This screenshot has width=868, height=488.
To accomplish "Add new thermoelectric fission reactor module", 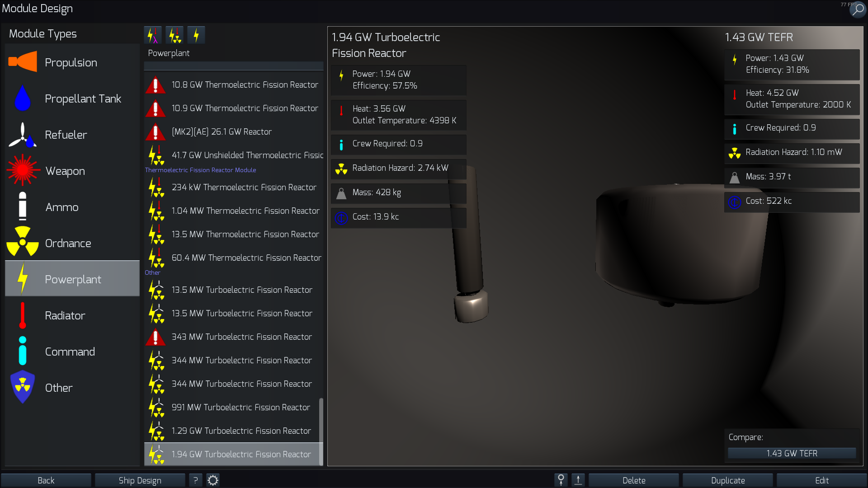I will [175, 35].
